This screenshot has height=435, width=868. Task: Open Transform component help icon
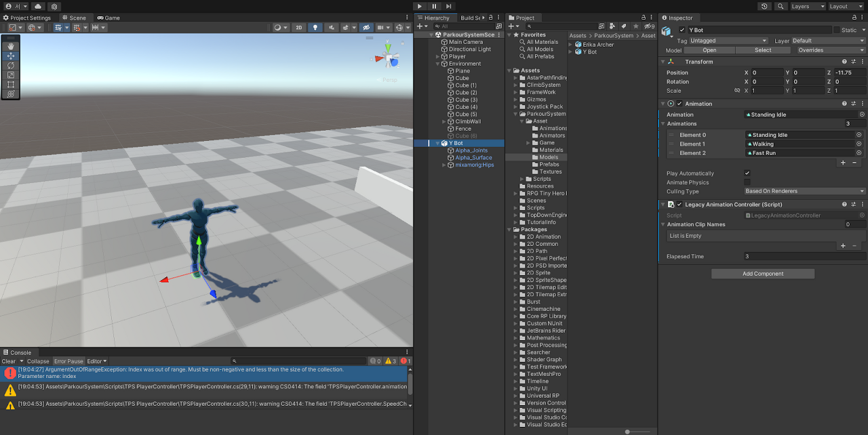(x=845, y=62)
